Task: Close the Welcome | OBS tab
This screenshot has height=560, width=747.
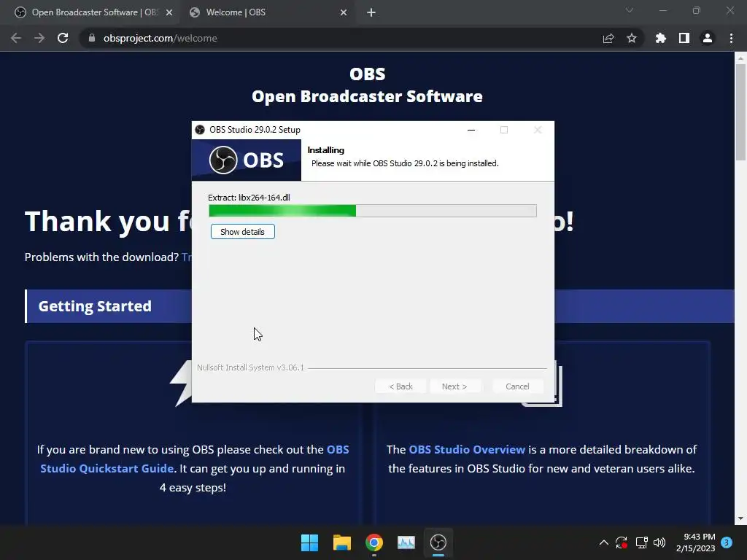Action: click(344, 12)
